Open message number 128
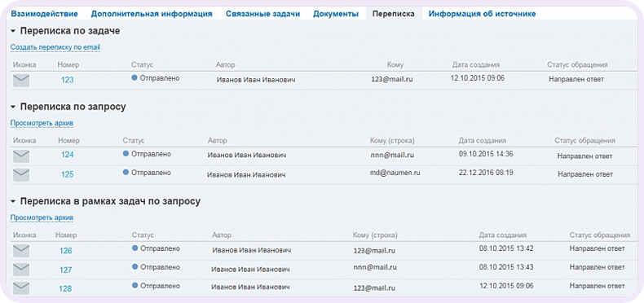 [x=65, y=288]
